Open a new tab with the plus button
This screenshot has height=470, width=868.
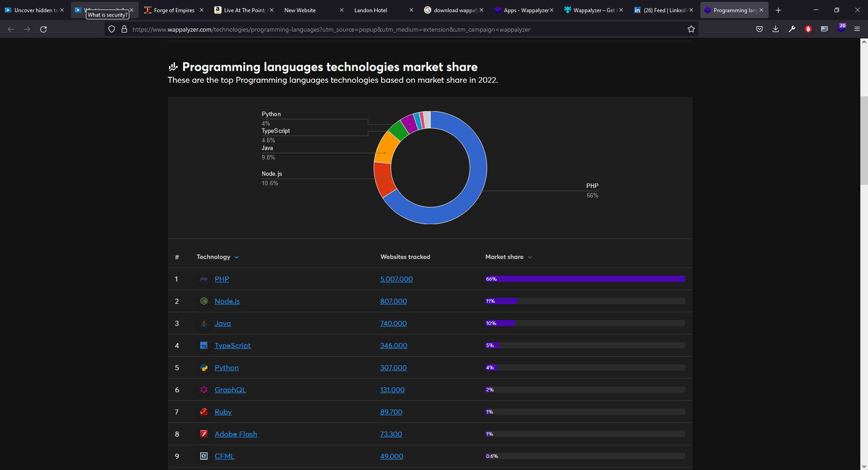click(x=778, y=10)
